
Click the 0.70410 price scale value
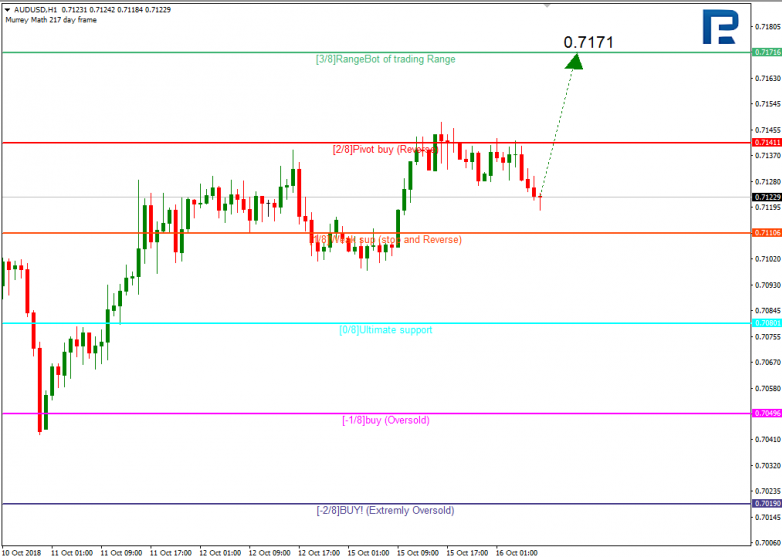tap(768, 439)
